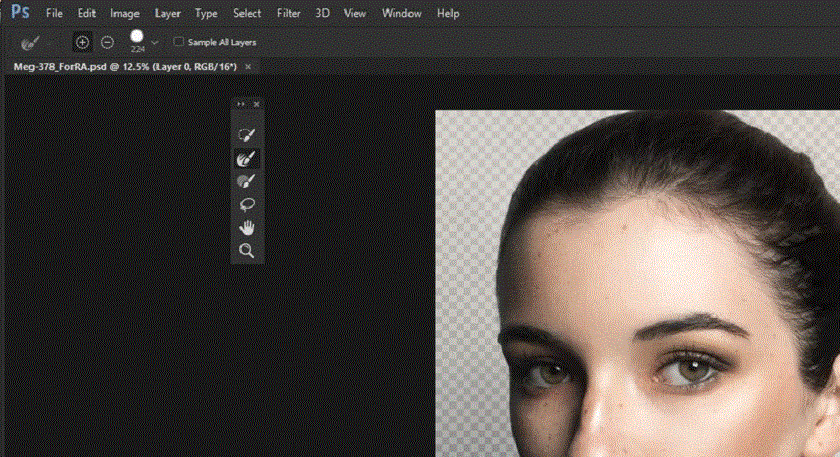Enable the Sample All Layers checkbox

[x=179, y=42]
